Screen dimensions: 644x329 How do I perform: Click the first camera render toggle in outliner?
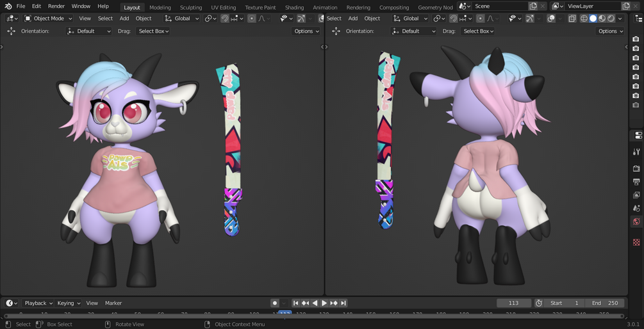636,39
